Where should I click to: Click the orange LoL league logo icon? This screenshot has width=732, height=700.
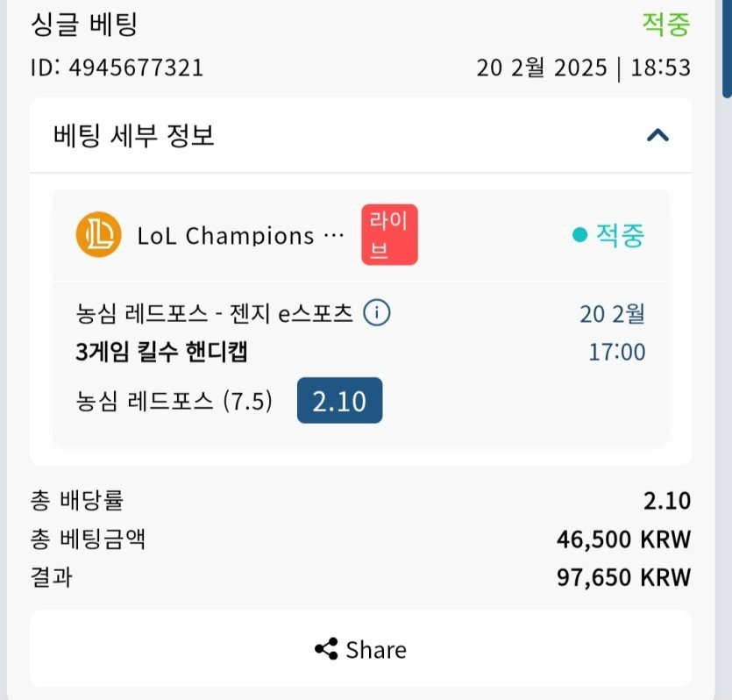(98, 235)
